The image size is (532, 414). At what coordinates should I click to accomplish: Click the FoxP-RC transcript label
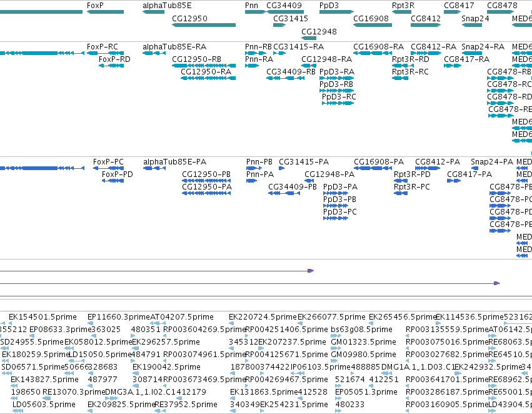point(103,47)
